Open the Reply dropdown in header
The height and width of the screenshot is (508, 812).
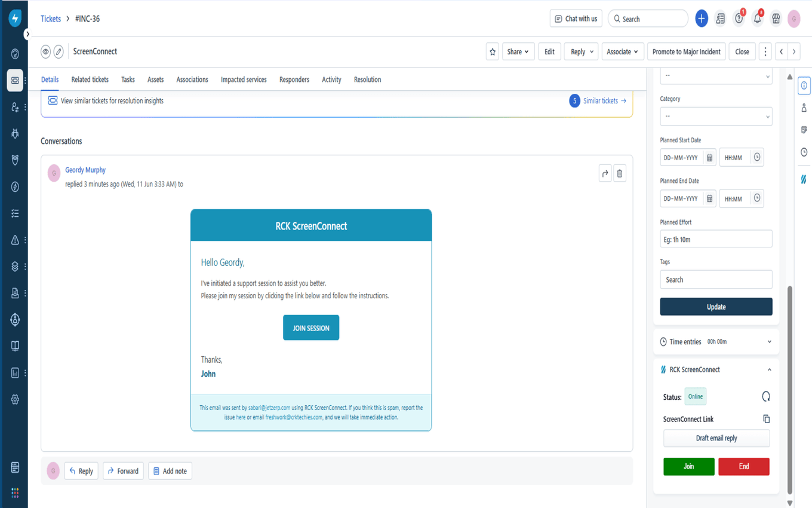tap(582, 51)
